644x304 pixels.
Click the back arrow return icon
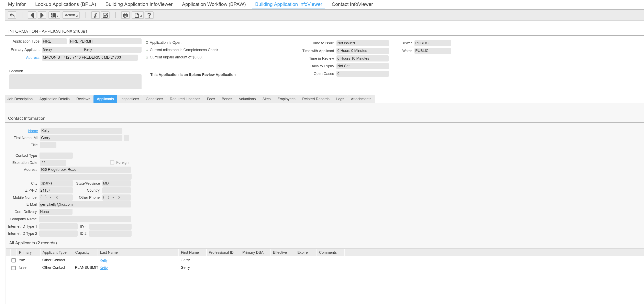[x=12, y=15]
